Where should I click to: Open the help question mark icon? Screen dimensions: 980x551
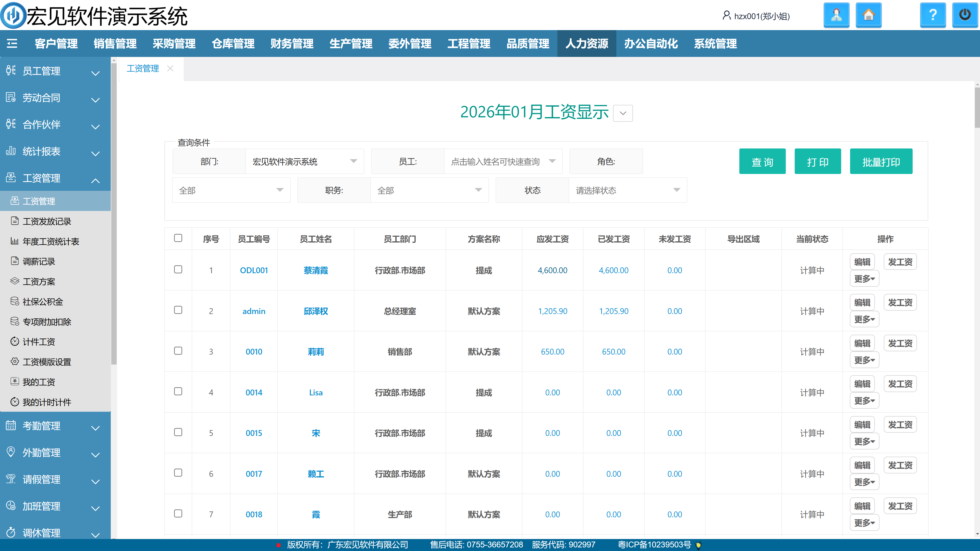933,15
